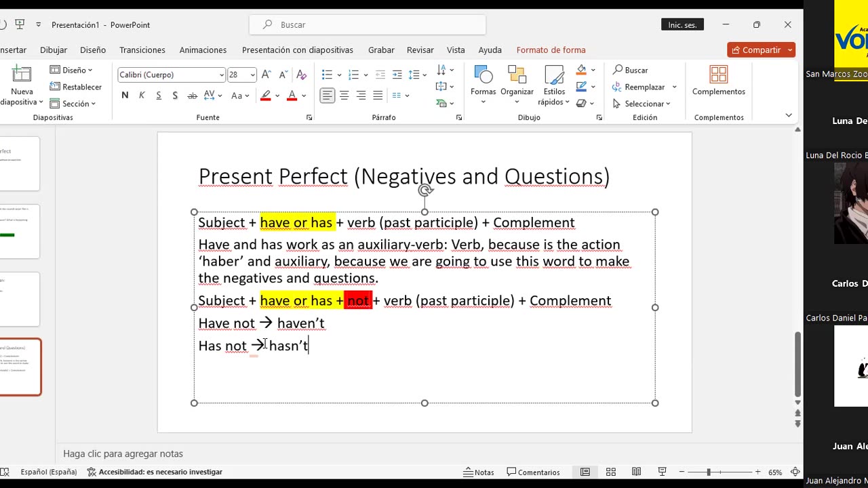The image size is (868, 488).
Task: Open Estilos rápidos gallery
Action: pos(554,85)
